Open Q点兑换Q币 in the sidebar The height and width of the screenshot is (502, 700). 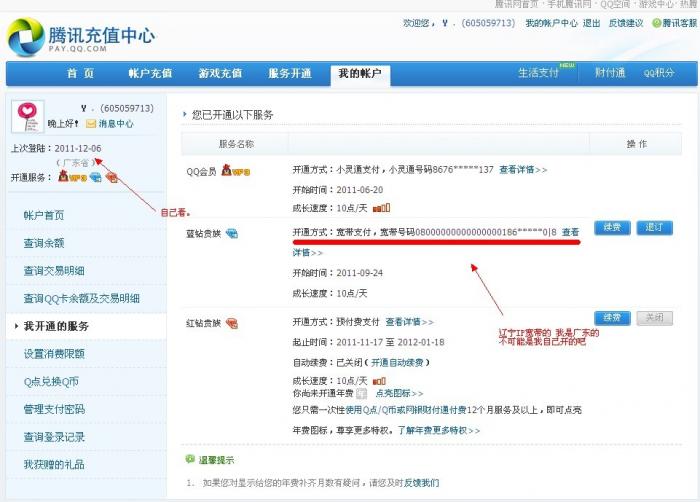(51, 381)
